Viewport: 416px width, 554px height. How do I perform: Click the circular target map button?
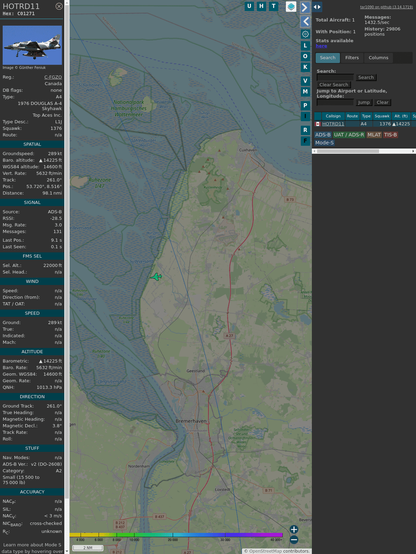coord(305,34)
